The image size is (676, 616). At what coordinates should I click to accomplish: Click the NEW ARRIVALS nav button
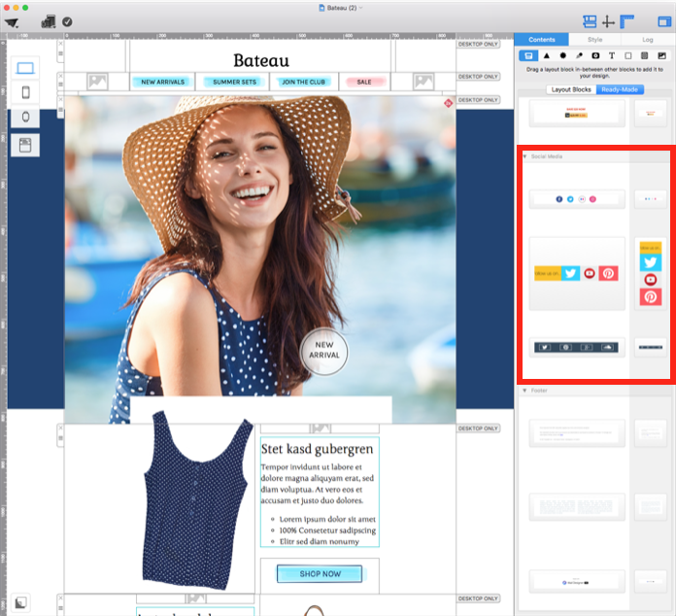162,82
